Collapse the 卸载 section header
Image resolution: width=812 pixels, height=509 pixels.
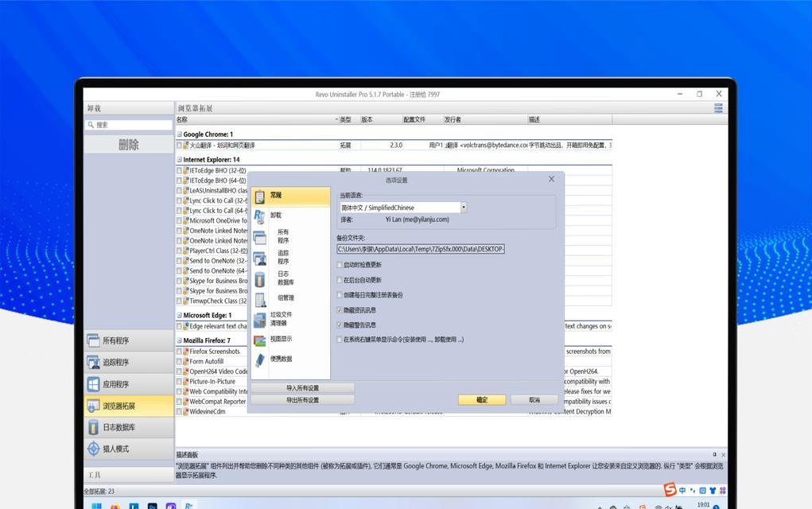(128, 108)
